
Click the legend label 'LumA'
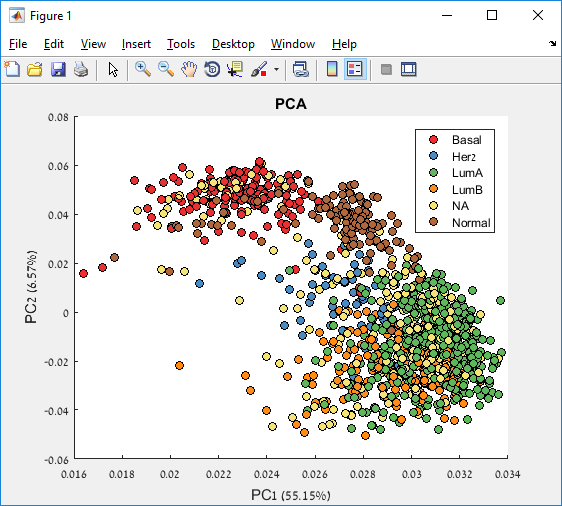[x=467, y=173]
